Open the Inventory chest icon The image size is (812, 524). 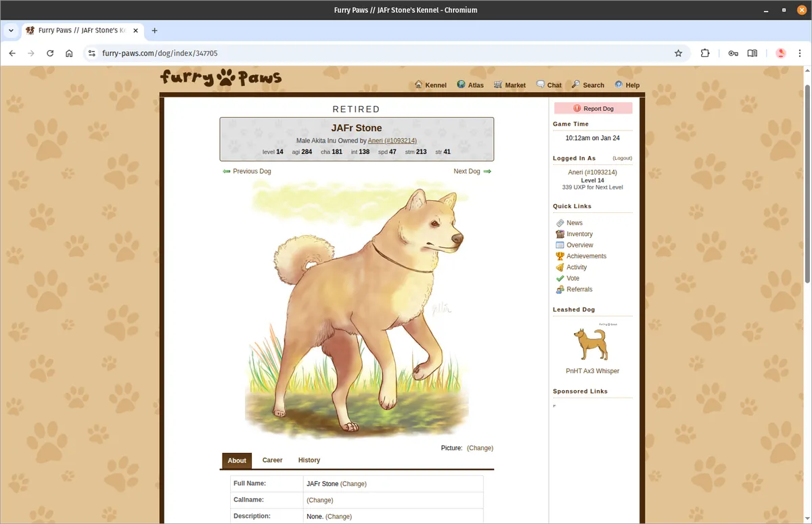pos(560,234)
